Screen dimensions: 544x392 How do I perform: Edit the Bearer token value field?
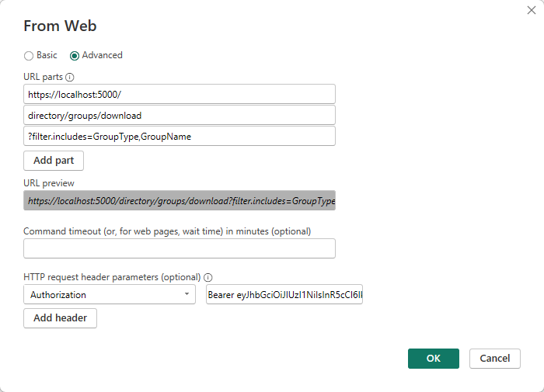[x=284, y=294]
